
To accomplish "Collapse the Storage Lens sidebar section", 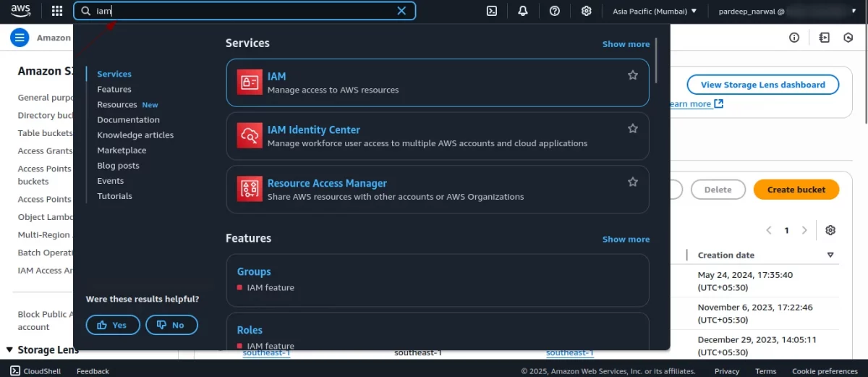I will (x=9, y=350).
